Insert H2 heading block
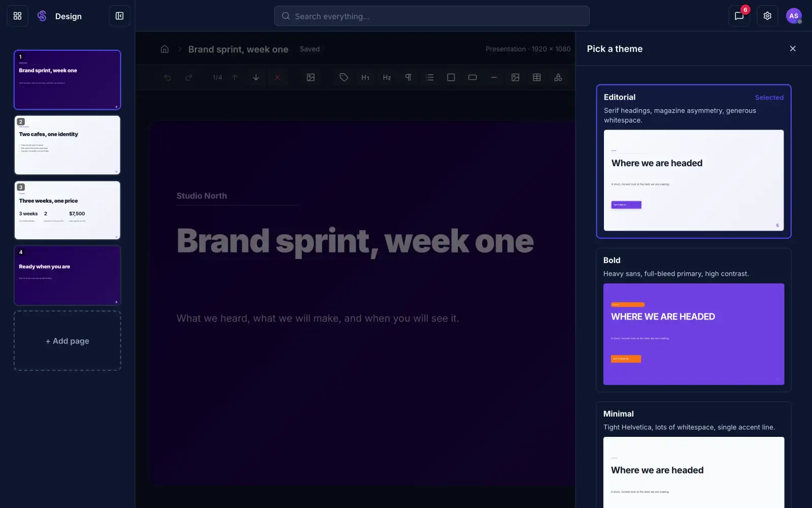This screenshot has width=812, height=508. [x=387, y=77]
